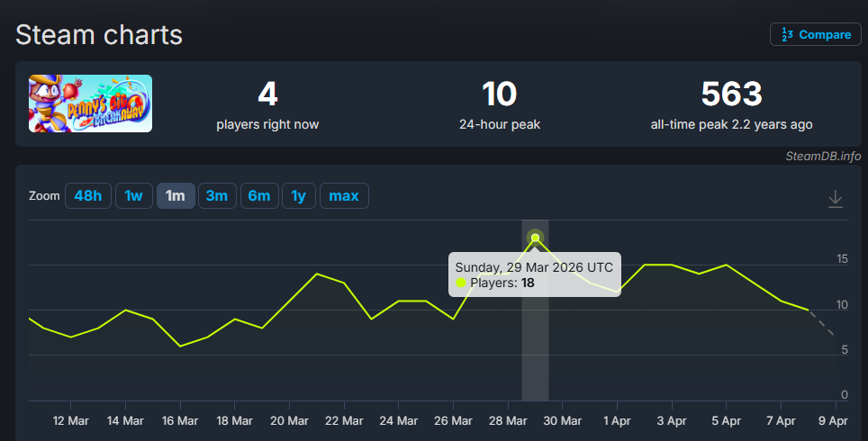Viewport: 868px width, 441px height.
Task: Open Penny's Big Breakaway game thumbnail
Action: coord(90,103)
